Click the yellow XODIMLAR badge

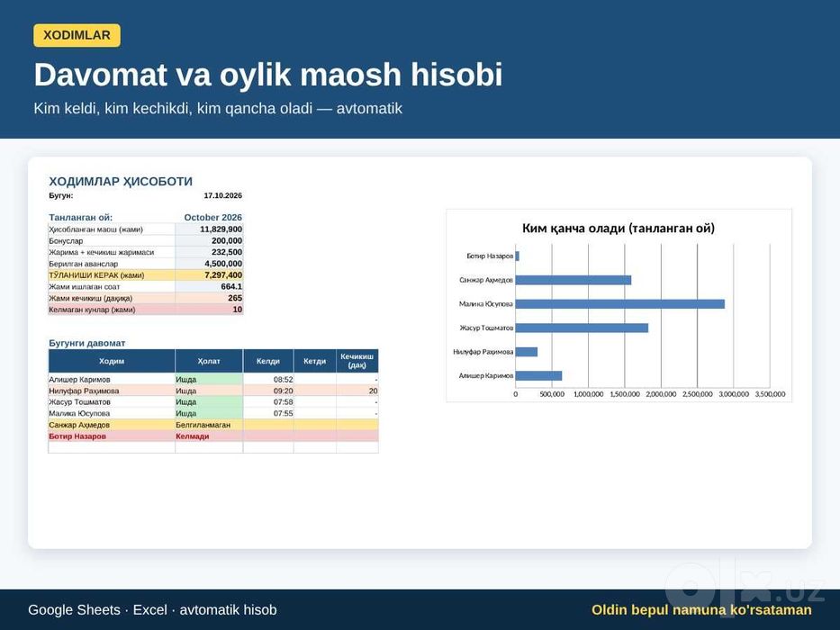pyautogui.click(x=77, y=35)
